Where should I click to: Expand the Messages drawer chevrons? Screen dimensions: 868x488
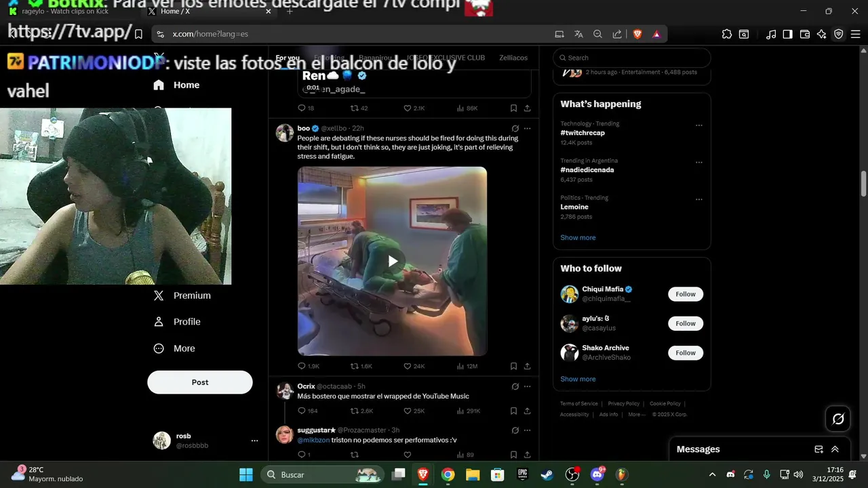pyautogui.click(x=835, y=449)
